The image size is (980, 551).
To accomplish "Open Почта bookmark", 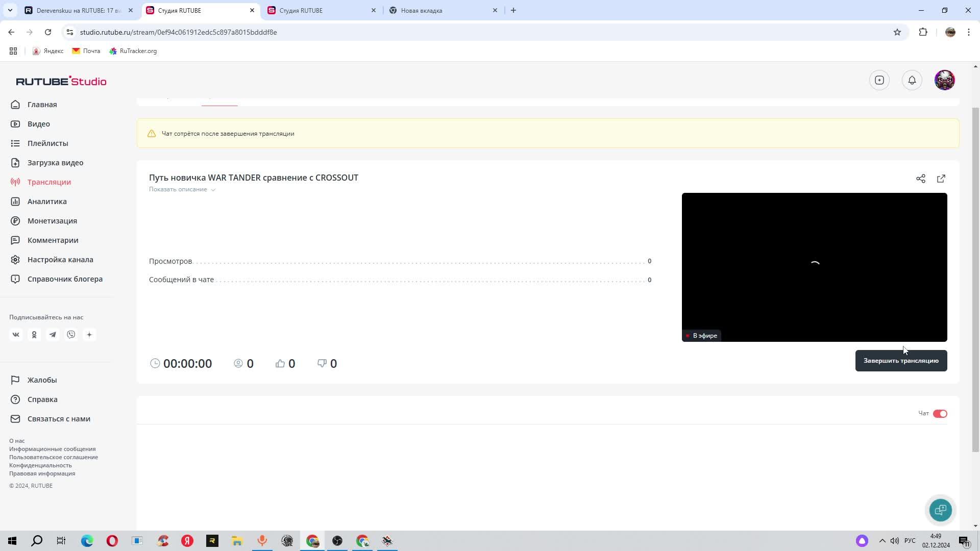I will 86,51.
